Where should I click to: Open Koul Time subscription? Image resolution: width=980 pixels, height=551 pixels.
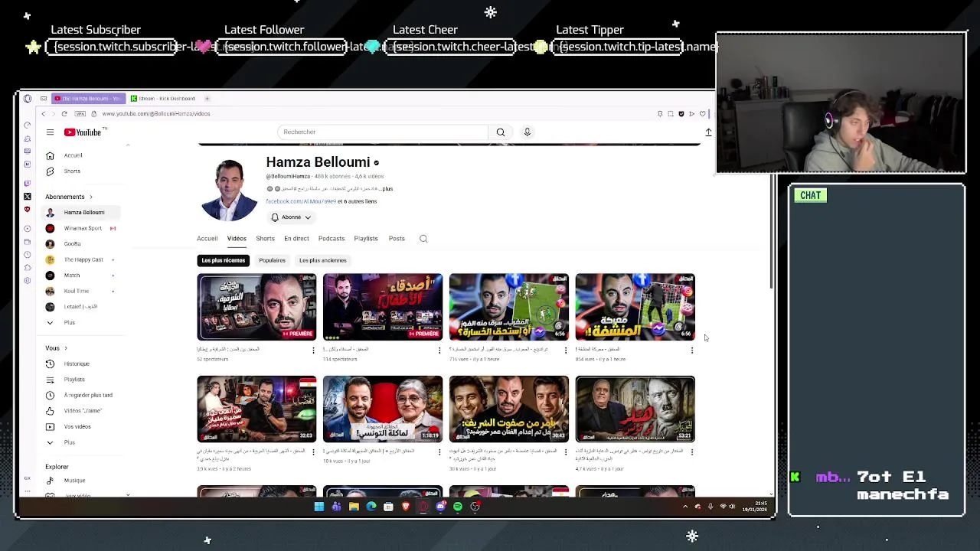(77, 291)
